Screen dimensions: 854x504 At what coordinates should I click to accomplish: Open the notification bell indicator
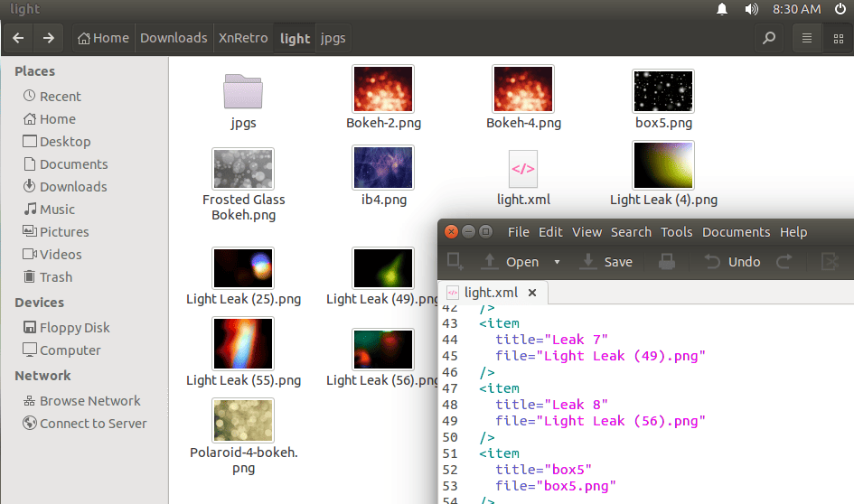(x=722, y=9)
